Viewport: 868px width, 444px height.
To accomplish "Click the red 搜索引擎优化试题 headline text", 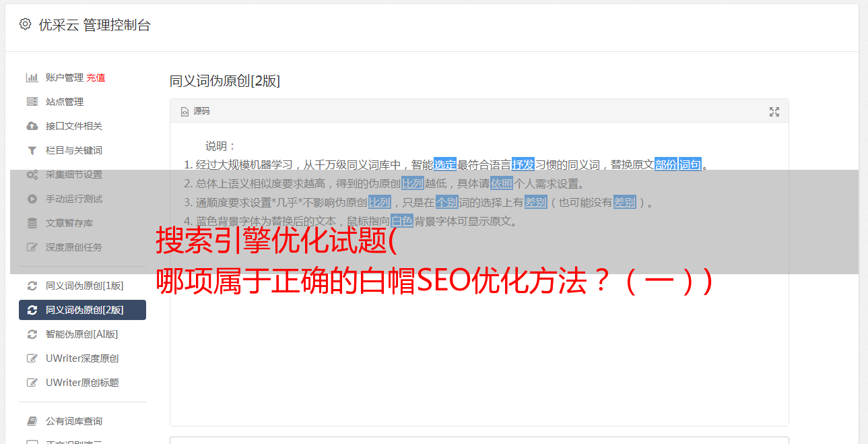I will pyautogui.click(x=276, y=241).
